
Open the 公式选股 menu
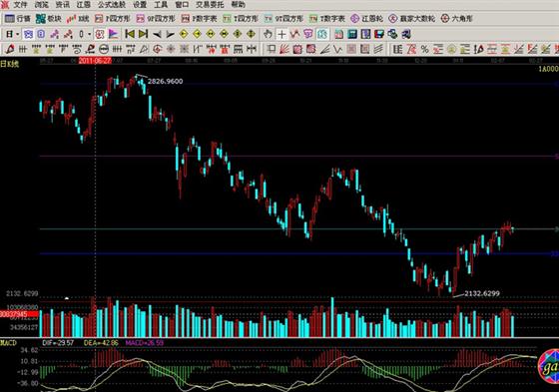click(112, 5)
